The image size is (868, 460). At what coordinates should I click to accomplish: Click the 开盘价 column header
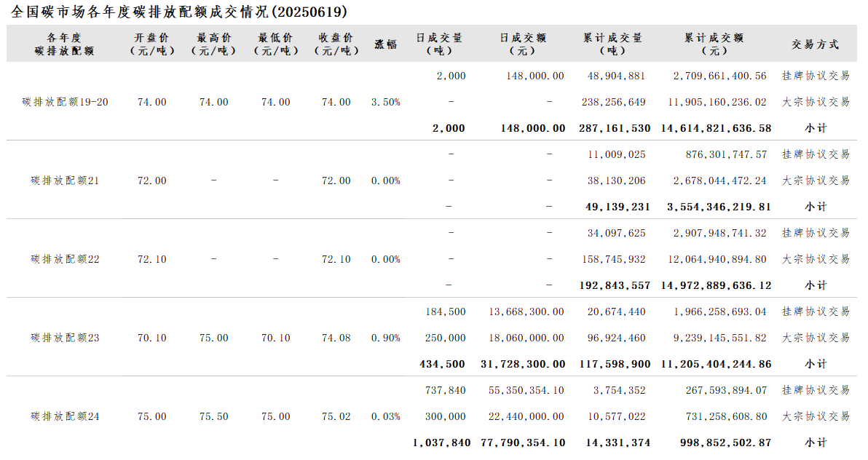coord(152,44)
